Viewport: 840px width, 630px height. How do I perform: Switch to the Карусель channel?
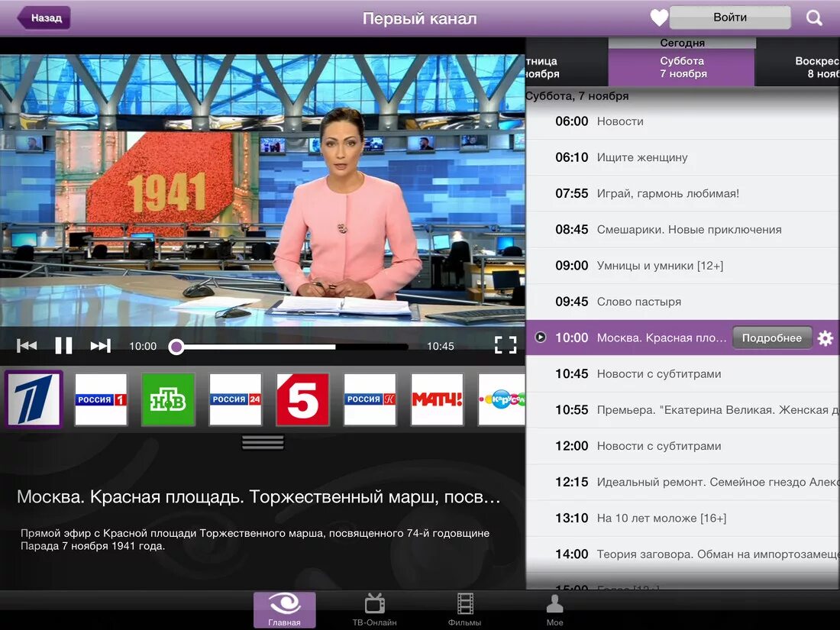[502, 399]
